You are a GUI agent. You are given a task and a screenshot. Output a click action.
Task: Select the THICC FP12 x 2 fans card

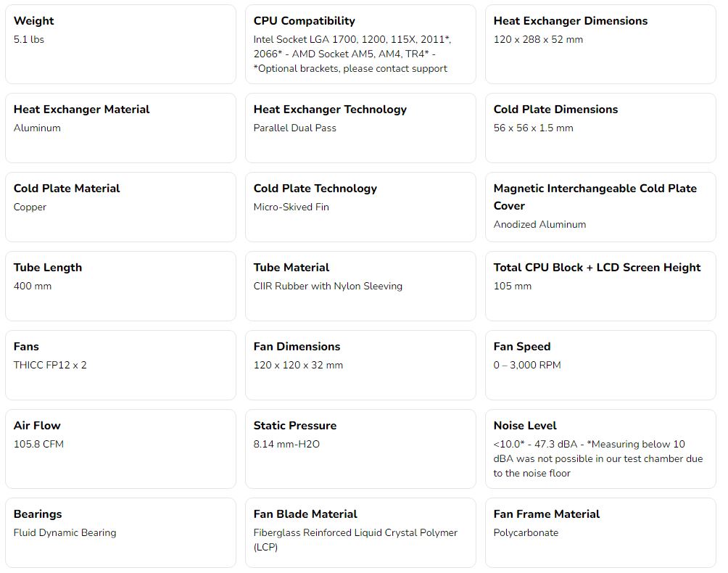pyautogui.click(x=120, y=365)
